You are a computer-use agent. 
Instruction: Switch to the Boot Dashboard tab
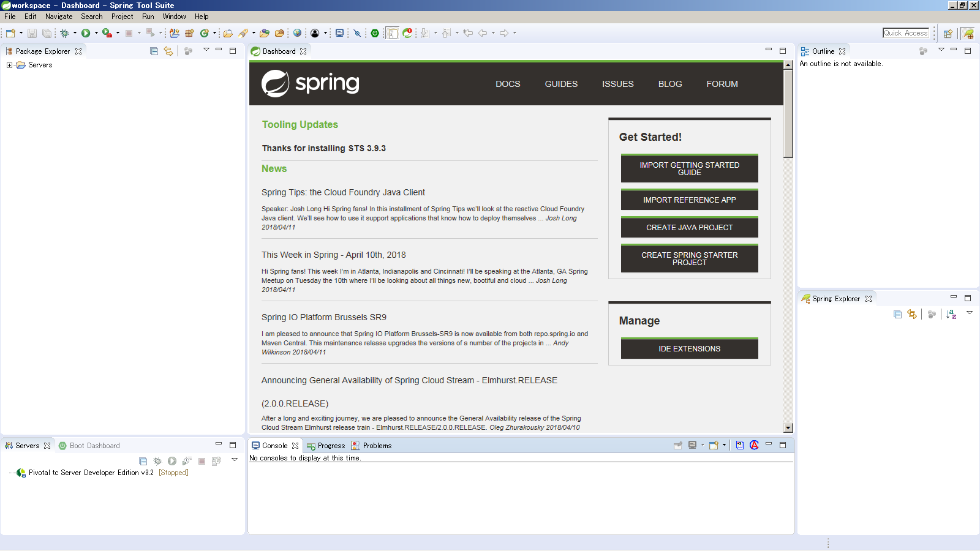89,446
